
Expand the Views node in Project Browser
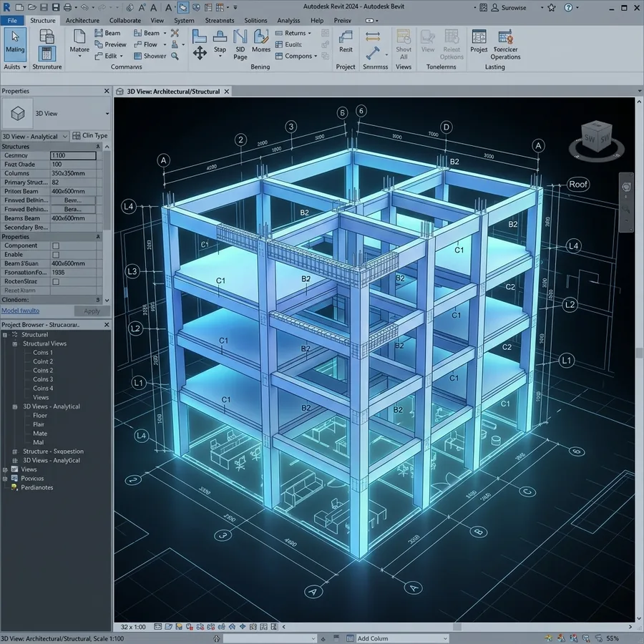5,469
